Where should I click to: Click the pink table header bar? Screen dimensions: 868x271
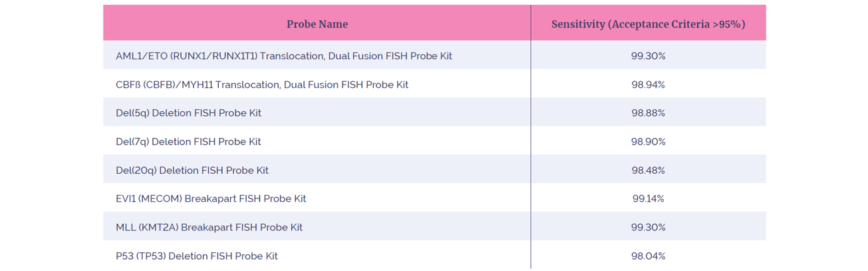pos(434,23)
